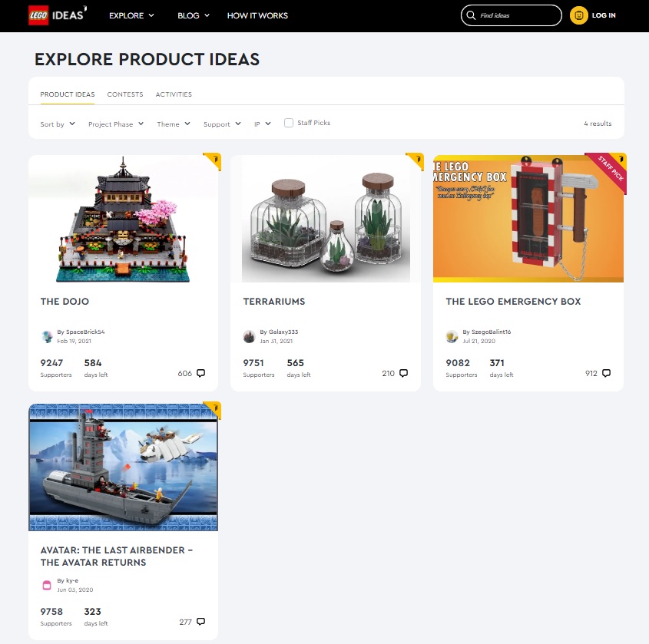
Task: Click the Staff Pick ribbon on Emergency Box
Action: (608, 170)
